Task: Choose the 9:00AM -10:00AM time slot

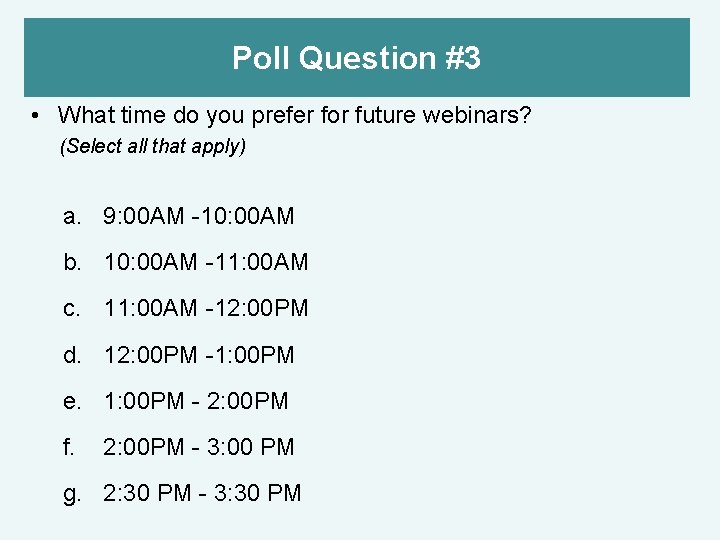Action: [198, 216]
